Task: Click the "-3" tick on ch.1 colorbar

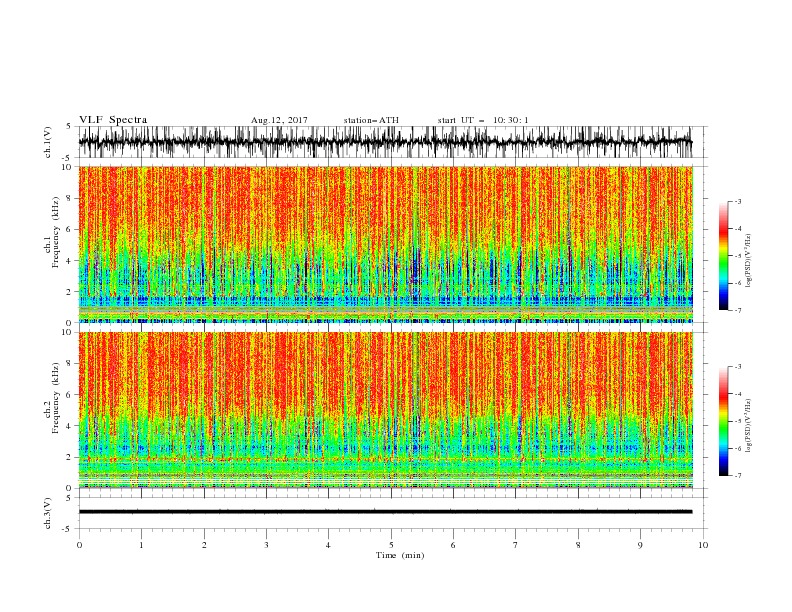Action: click(738, 201)
